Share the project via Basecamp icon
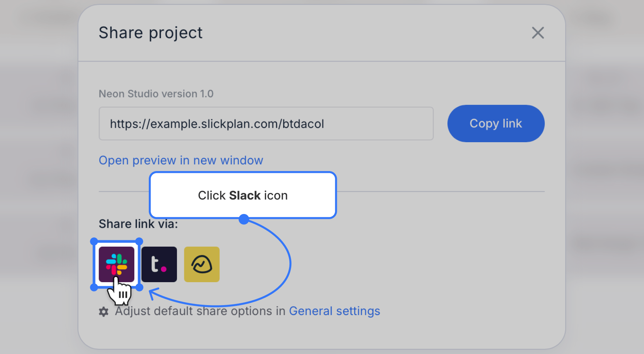The height and width of the screenshot is (354, 644). pos(202,264)
